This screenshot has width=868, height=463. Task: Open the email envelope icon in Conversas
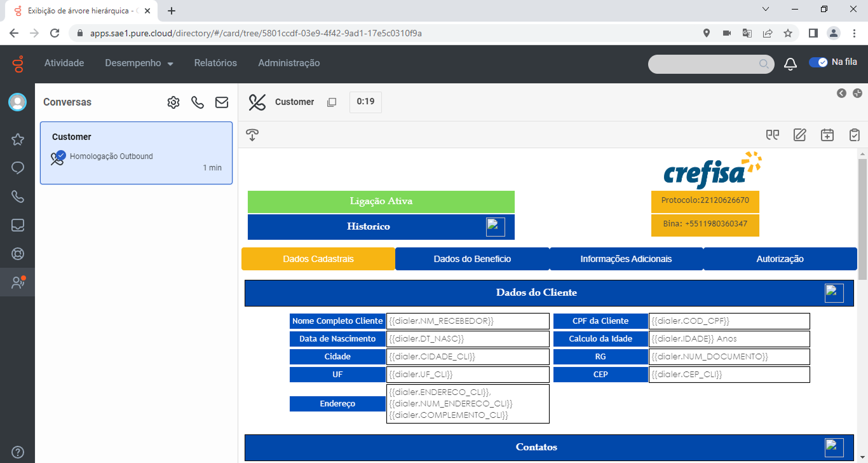pyautogui.click(x=221, y=102)
